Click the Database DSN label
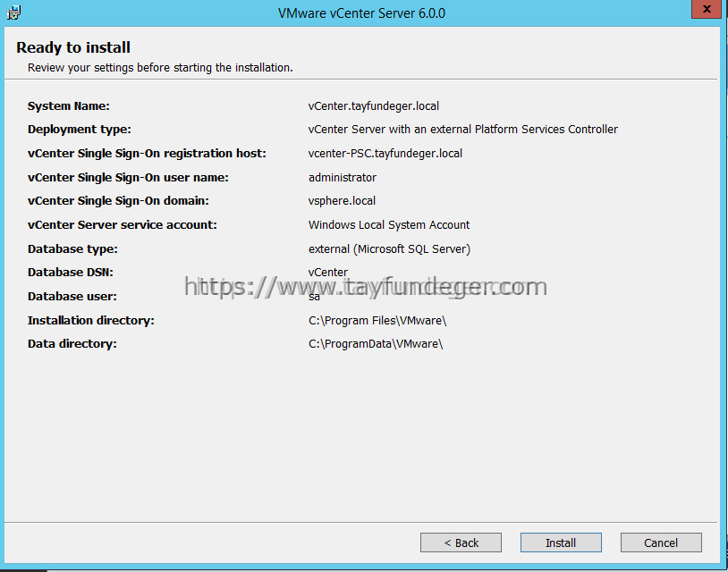This screenshot has width=728, height=572. tap(70, 273)
